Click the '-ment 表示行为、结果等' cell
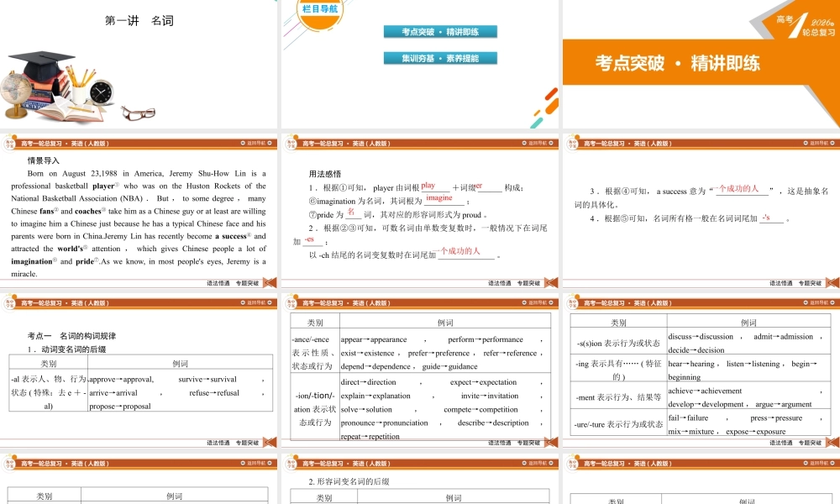Screen dimensions: 840x504 (x=618, y=397)
